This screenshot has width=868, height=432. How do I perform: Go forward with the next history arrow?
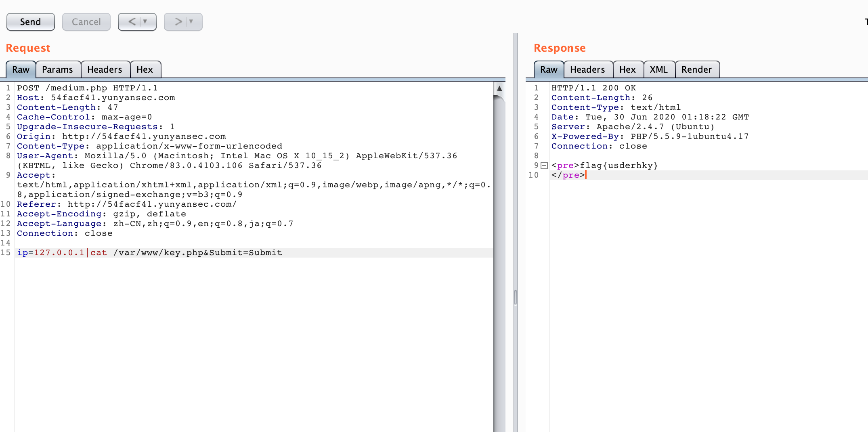177,22
